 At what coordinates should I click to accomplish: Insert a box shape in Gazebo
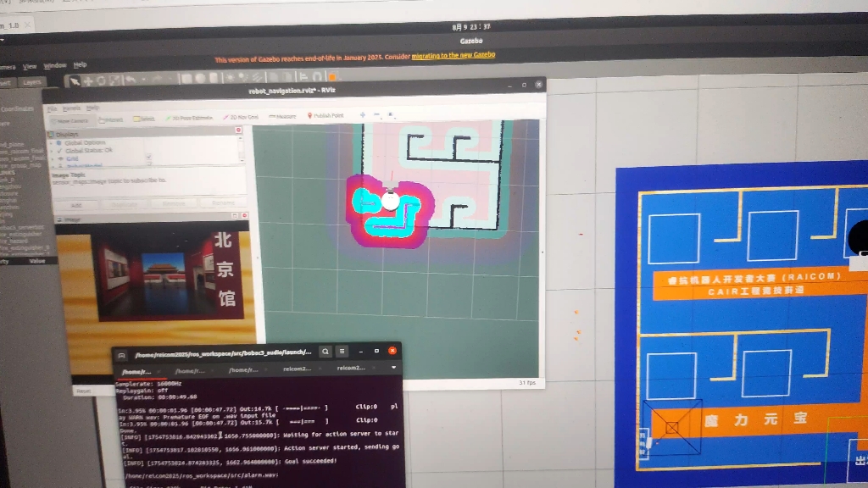[x=186, y=79]
